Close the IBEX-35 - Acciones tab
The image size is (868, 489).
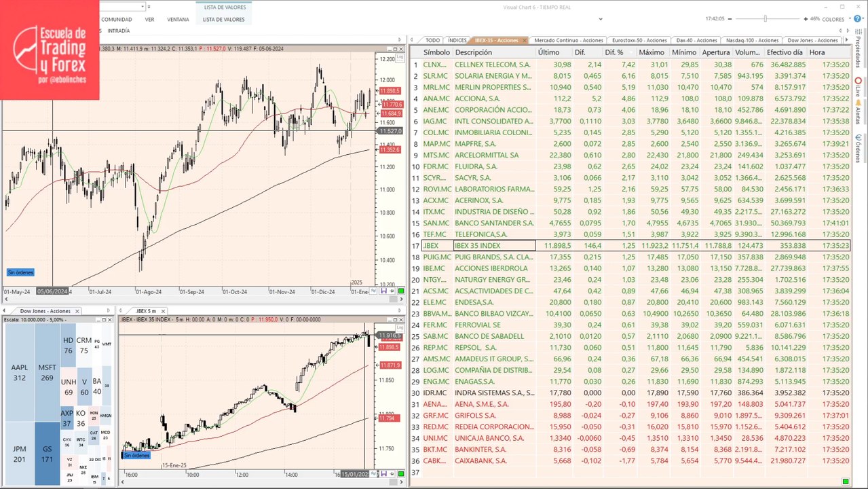coord(523,40)
